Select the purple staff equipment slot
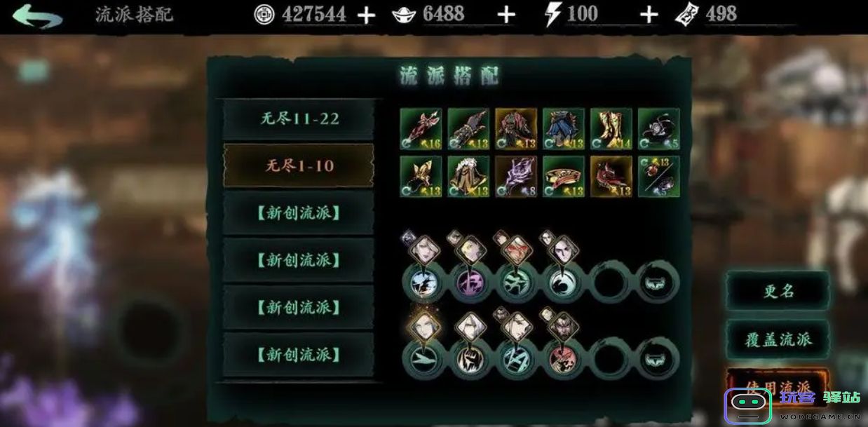868x427 pixels. (x=516, y=177)
